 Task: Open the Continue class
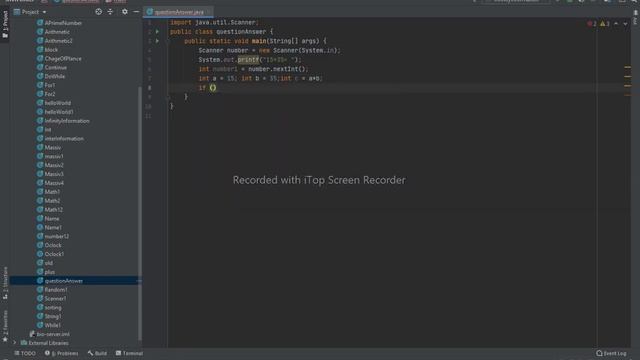coord(52,67)
